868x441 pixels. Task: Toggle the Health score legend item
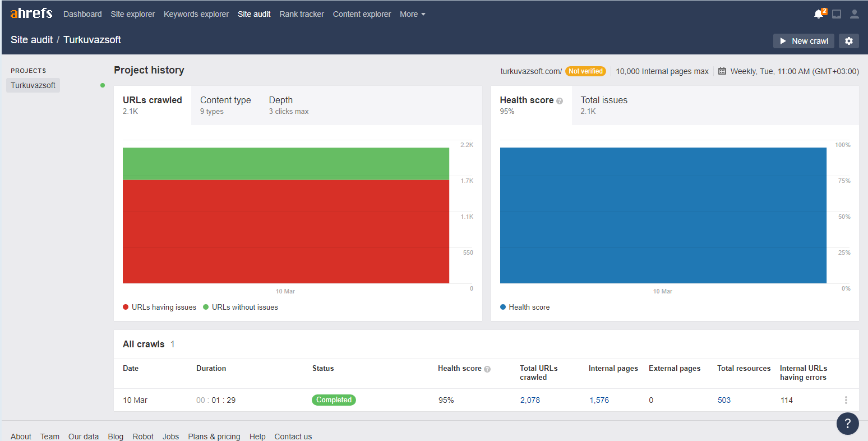(x=525, y=307)
